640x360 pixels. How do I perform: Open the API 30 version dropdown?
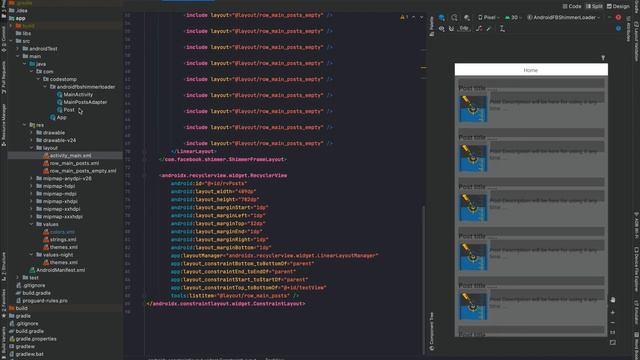tap(514, 18)
